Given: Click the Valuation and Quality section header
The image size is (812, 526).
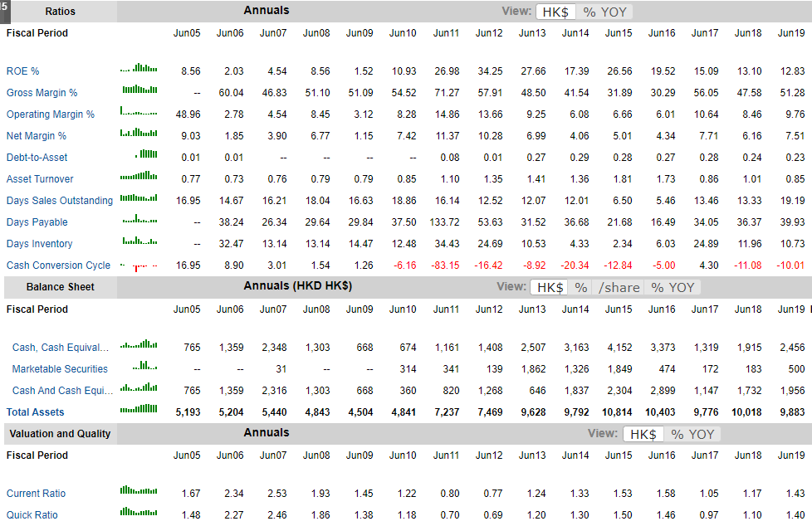Looking at the screenshot, I should coord(60,434).
